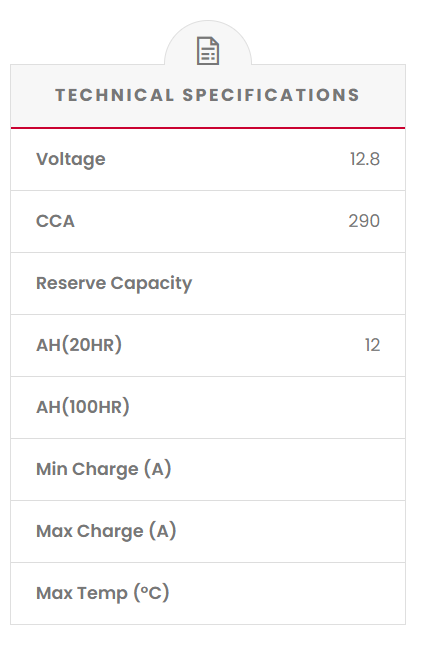
Task: Select the Max Charge (A) label
Action: 106,531
